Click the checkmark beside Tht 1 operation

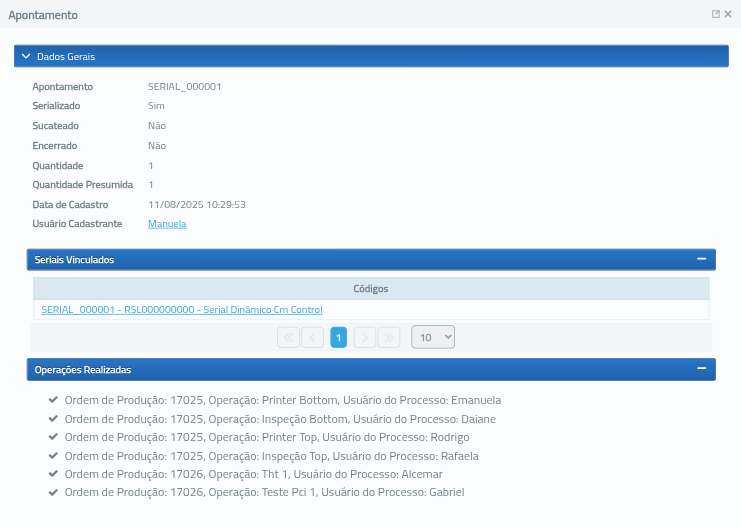point(53,474)
